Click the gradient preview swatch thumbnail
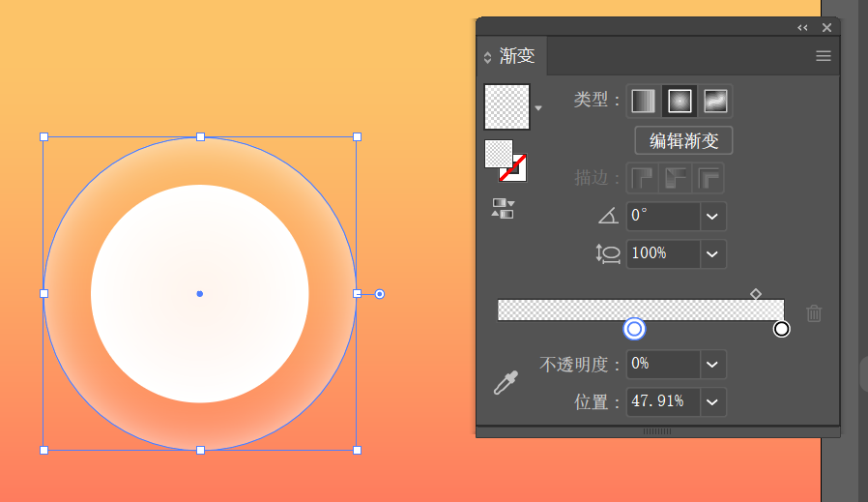 pyautogui.click(x=507, y=106)
